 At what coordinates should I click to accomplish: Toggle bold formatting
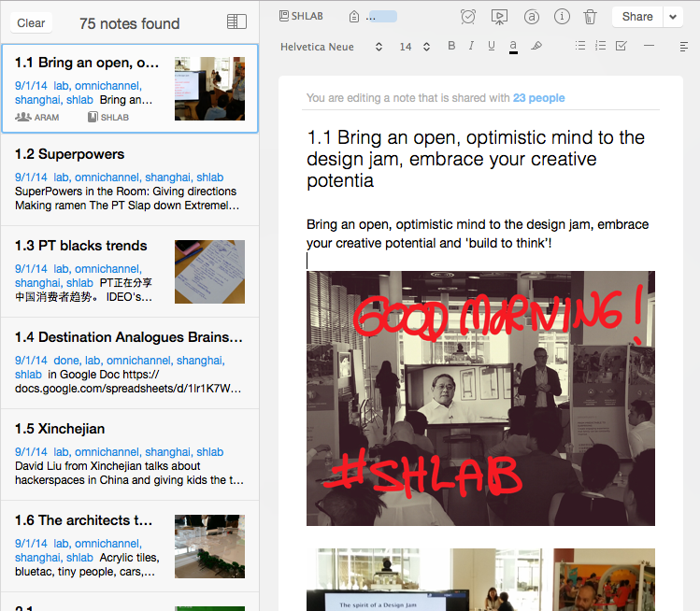451,46
